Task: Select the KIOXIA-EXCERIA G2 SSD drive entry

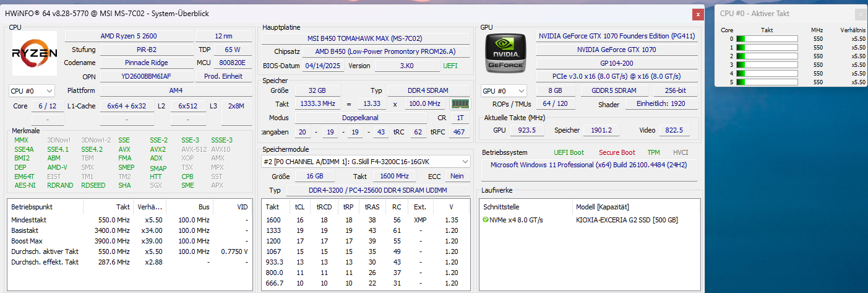Action: pyautogui.click(x=627, y=220)
